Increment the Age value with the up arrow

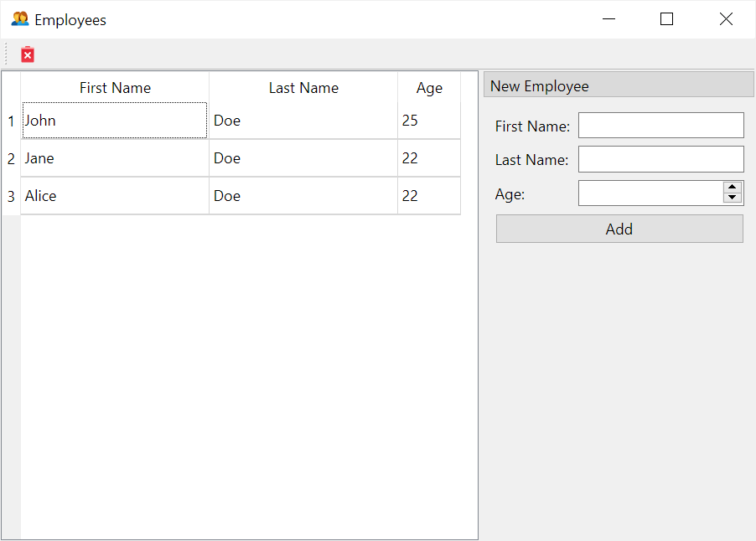tap(732, 188)
